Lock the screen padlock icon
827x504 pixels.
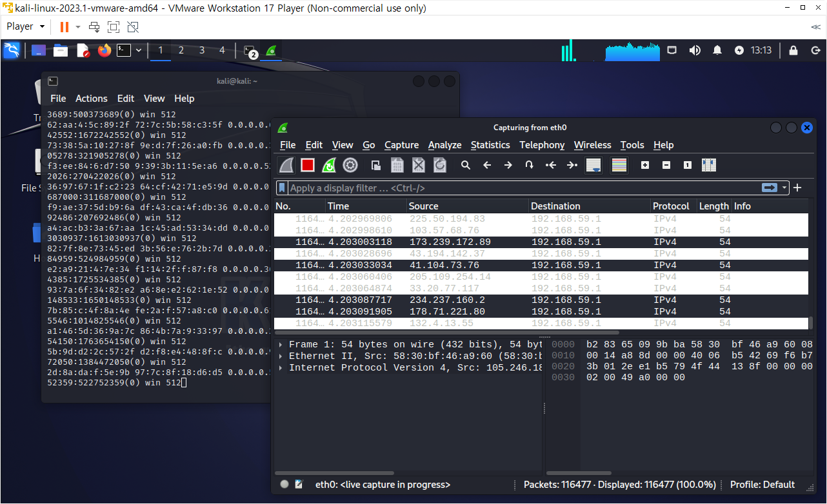coord(793,50)
